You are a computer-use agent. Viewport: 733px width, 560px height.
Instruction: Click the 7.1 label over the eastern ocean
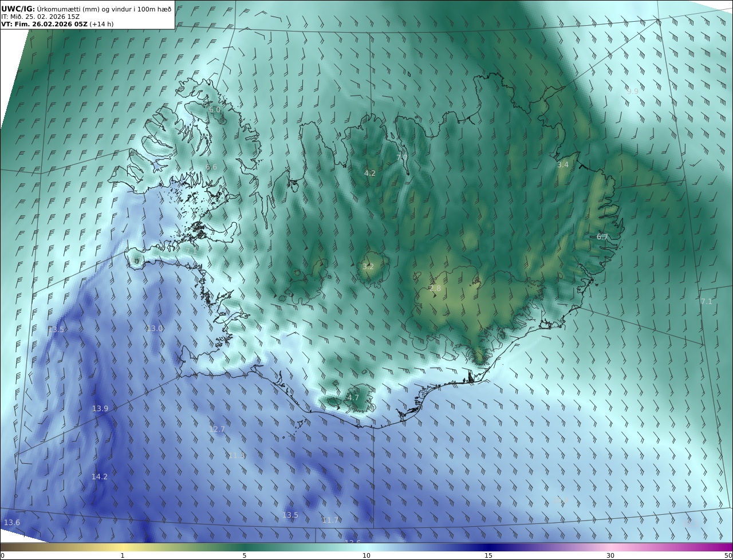(707, 301)
